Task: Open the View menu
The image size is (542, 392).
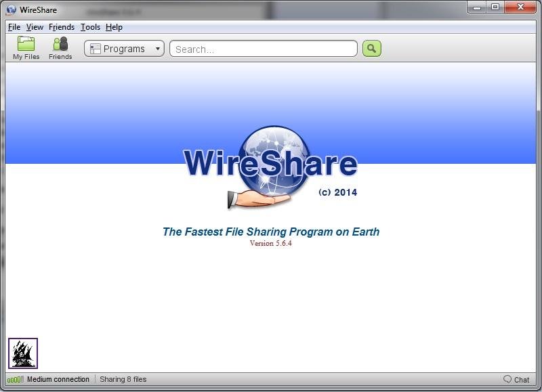Action: [35, 27]
